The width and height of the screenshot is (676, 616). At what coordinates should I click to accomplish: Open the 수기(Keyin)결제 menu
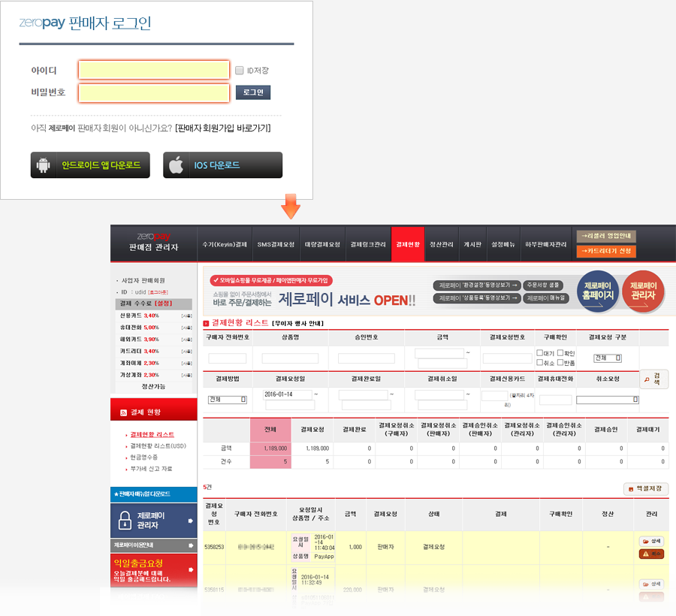[x=225, y=244]
